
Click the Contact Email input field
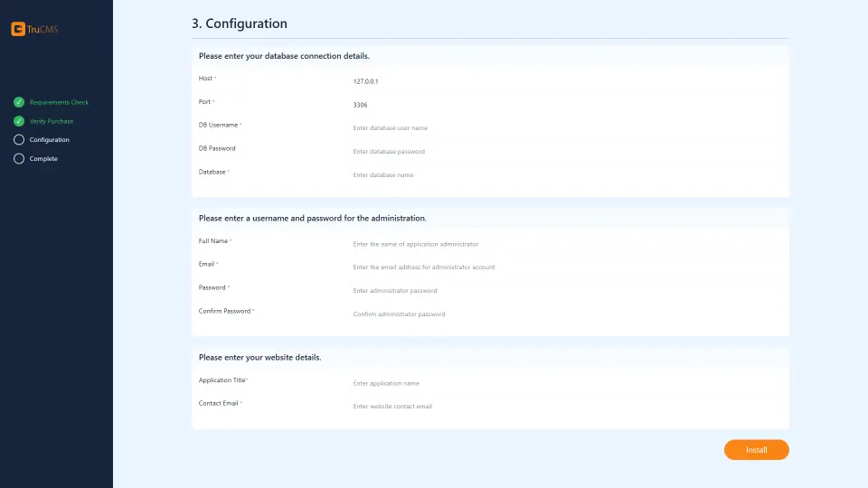point(564,406)
